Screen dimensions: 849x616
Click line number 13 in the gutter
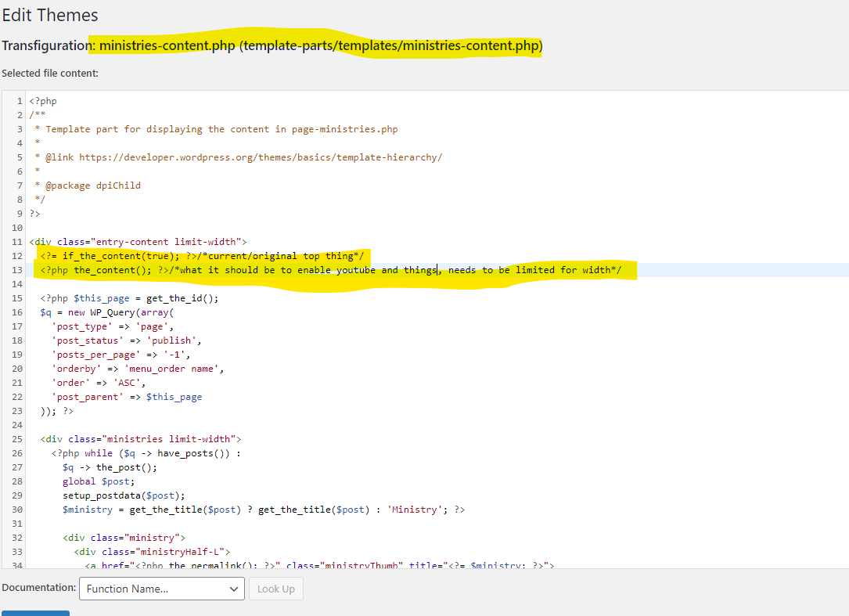point(17,270)
